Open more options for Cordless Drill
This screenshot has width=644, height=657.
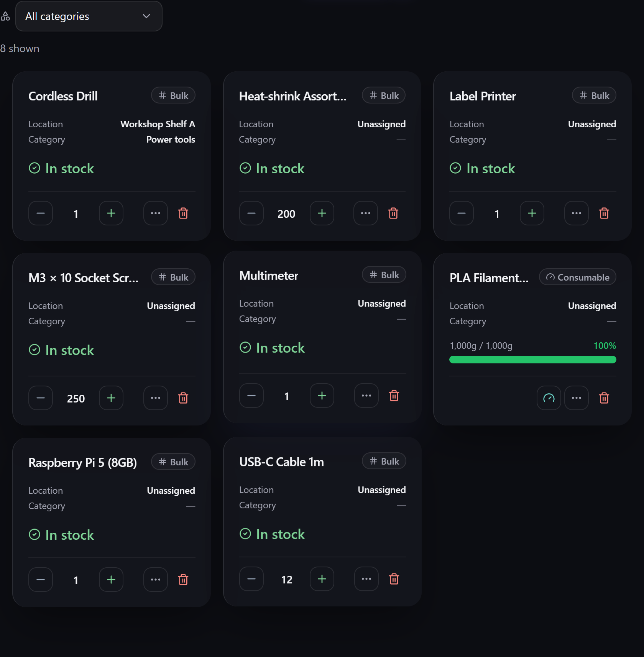point(156,213)
